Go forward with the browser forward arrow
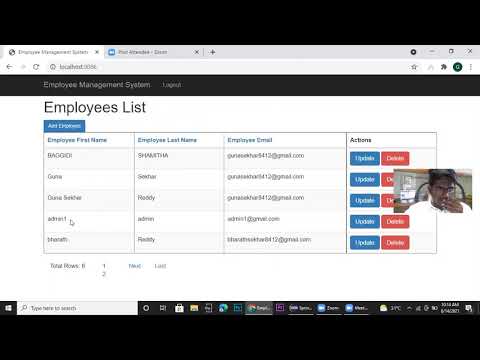Image resolution: width=480 pixels, height=360 pixels. coord(23,67)
